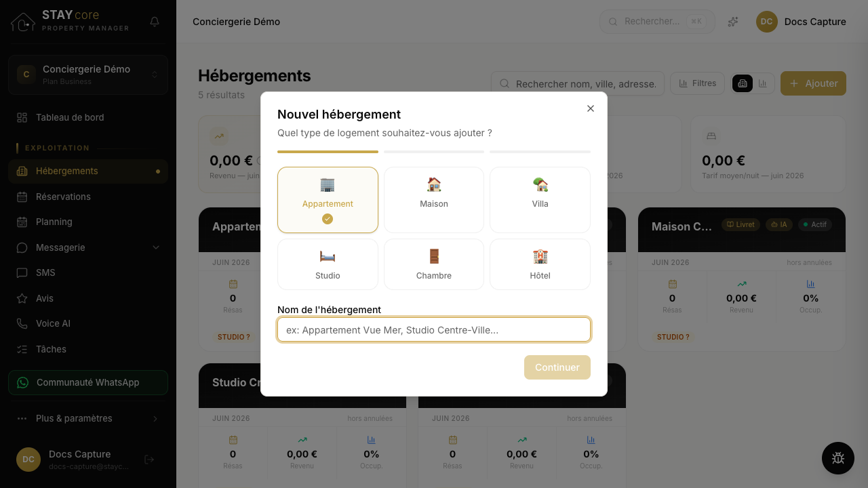
Task: Switch to statistics chart view
Action: (763, 83)
